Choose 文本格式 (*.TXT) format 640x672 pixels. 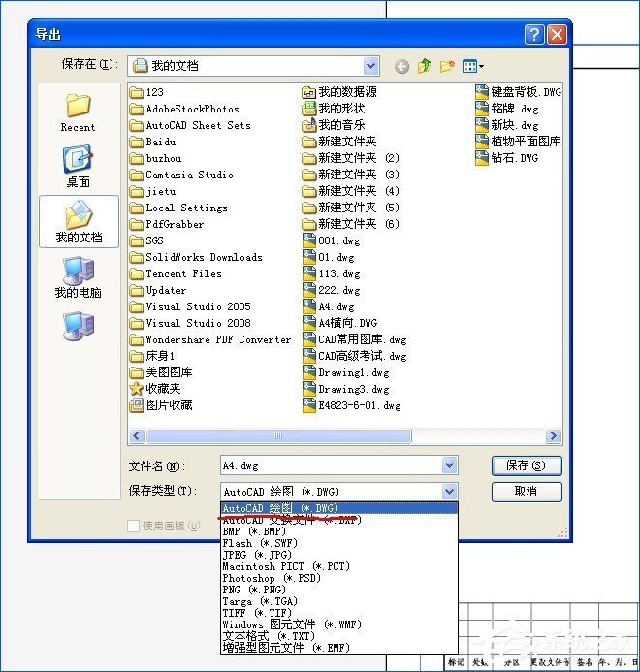(x=339, y=636)
